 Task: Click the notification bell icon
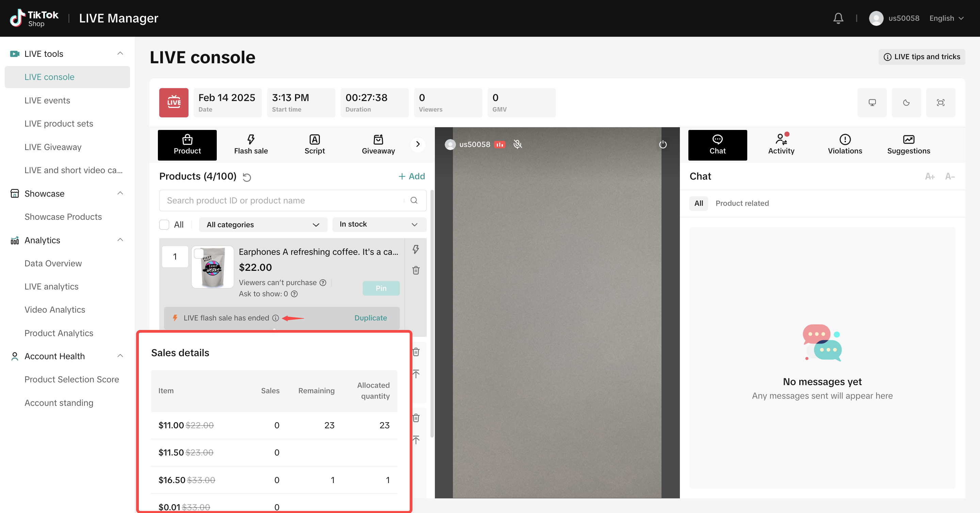point(838,18)
